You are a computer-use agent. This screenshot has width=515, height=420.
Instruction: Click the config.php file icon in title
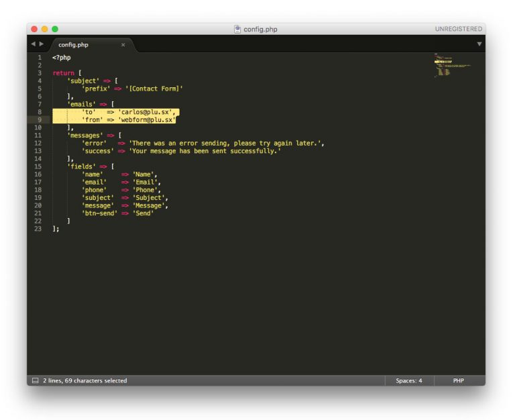(237, 29)
